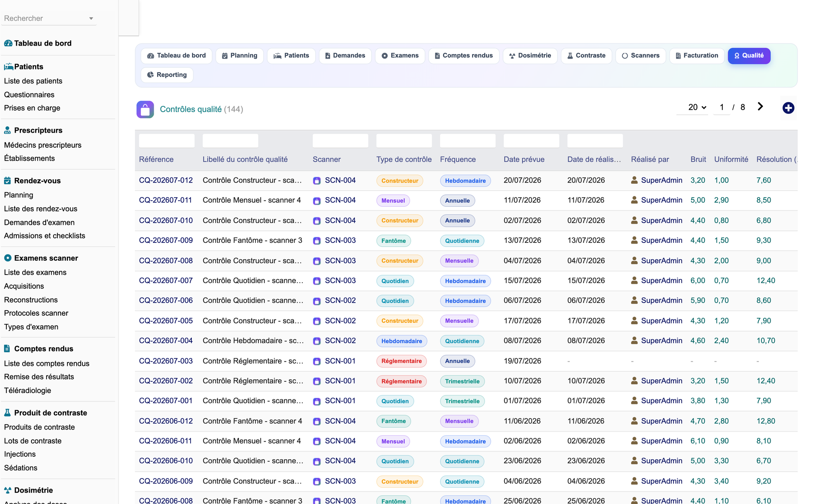Go to next page with the chevron arrow
The image size is (815, 504).
(760, 107)
